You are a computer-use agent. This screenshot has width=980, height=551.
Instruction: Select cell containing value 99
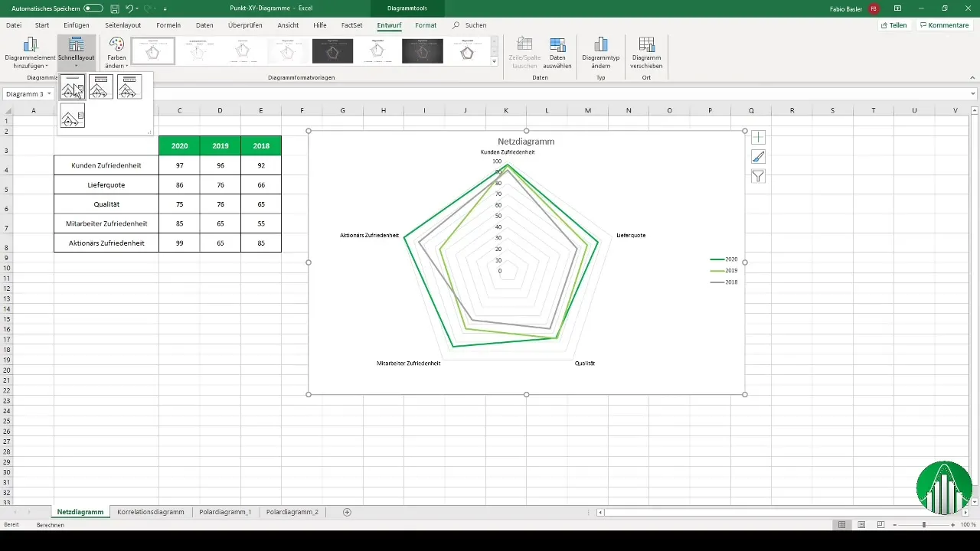(x=179, y=243)
